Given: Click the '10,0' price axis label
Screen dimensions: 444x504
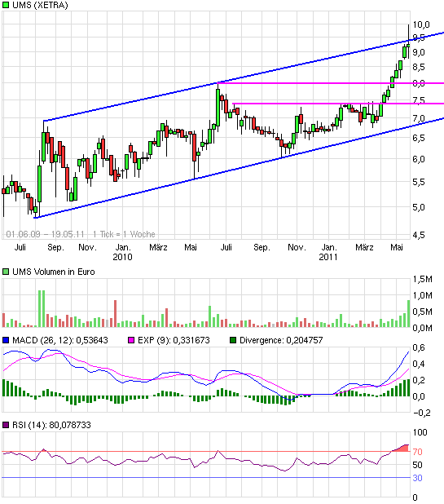Looking at the screenshot, I should point(421,24).
